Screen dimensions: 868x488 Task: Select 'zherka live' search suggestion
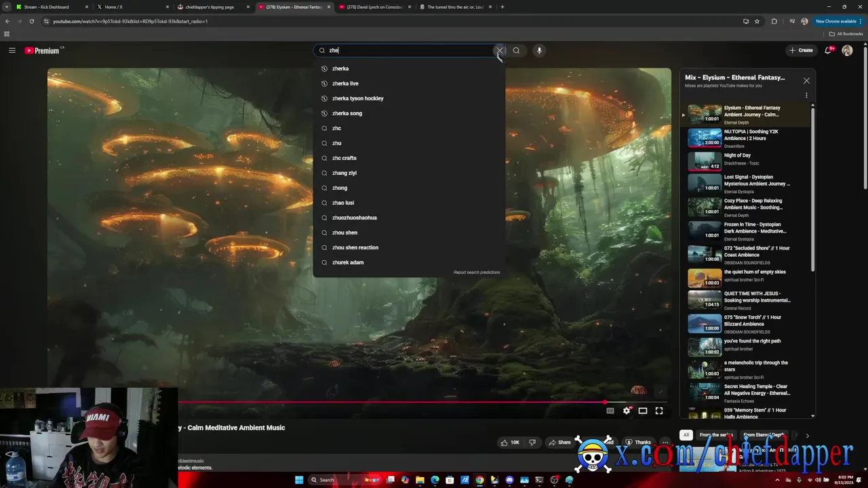tap(409, 83)
